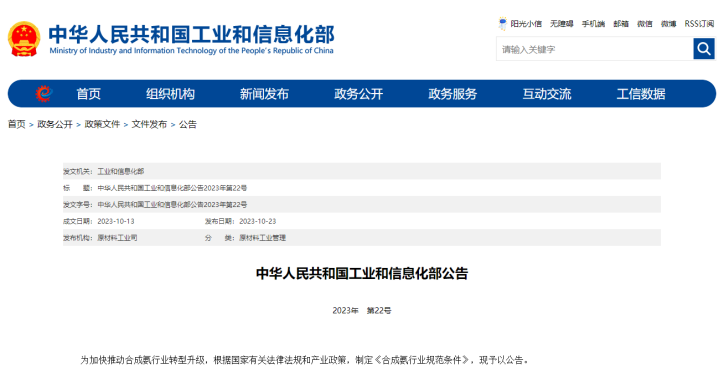Open the 组织机构 menu
The image size is (724, 377).
tap(170, 94)
